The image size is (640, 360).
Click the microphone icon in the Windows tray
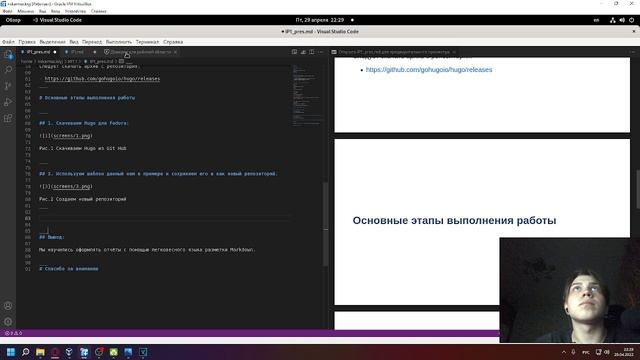pos(573,352)
